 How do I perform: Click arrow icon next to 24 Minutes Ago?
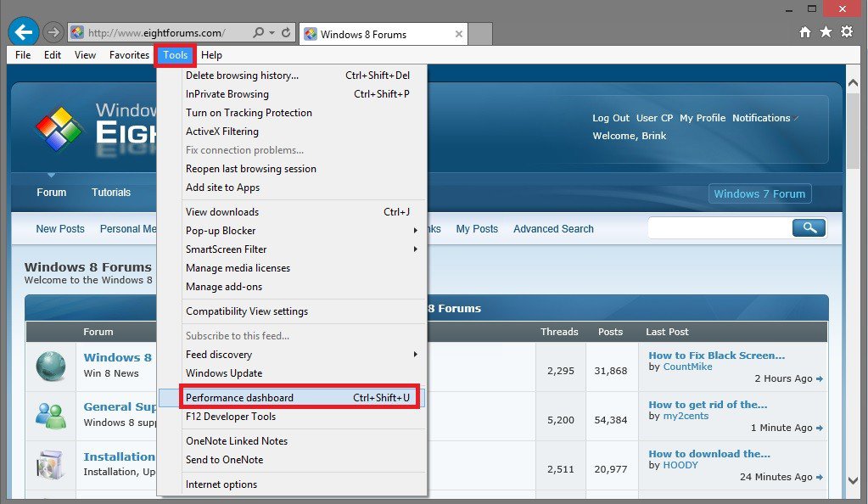[x=820, y=478]
